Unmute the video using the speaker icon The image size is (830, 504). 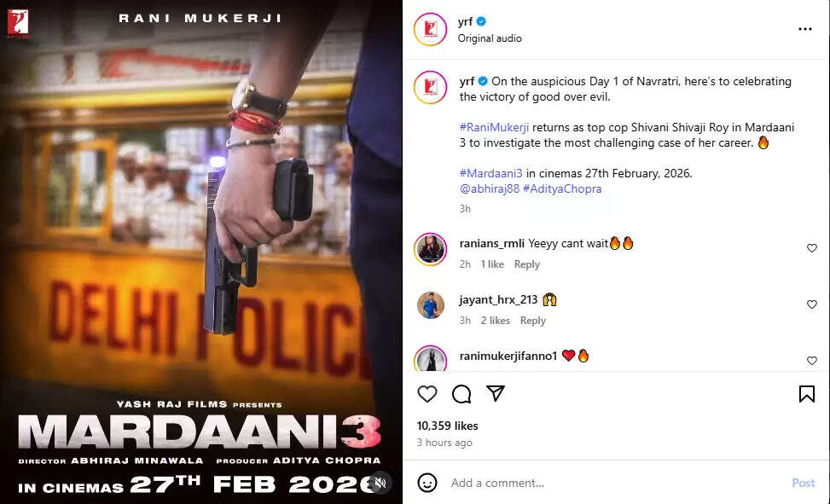point(380,483)
